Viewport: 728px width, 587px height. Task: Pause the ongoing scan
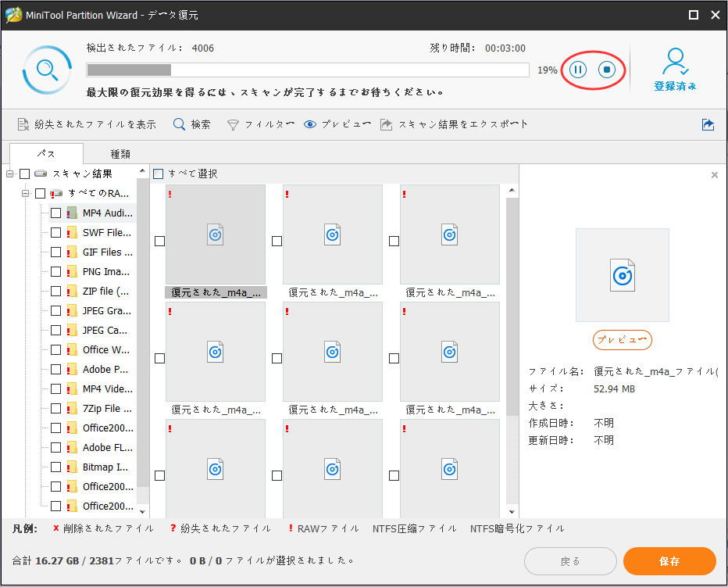(x=578, y=70)
